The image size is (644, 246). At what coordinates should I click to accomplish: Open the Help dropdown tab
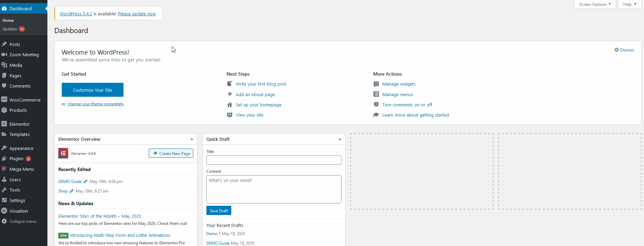click(630, 4)
